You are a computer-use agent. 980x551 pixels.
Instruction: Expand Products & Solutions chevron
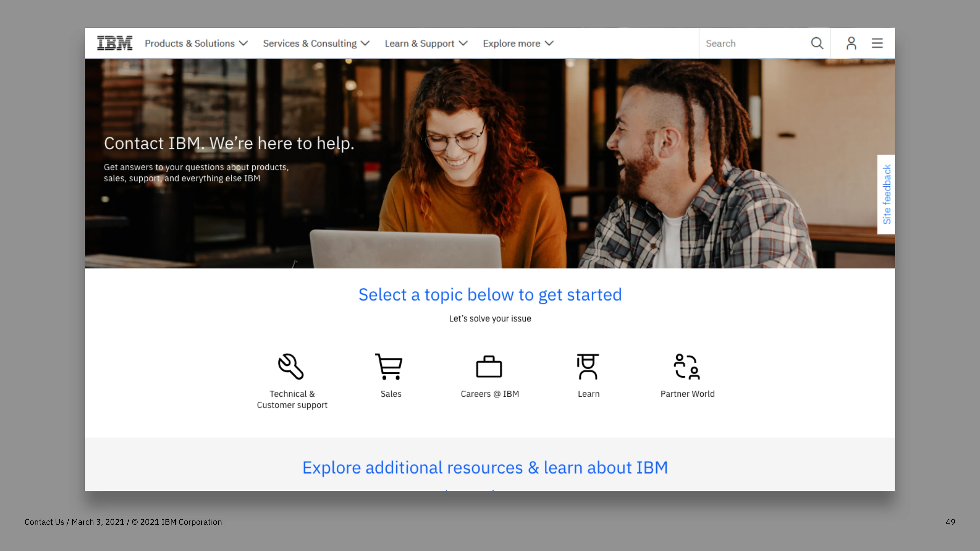tap(243, 43)
